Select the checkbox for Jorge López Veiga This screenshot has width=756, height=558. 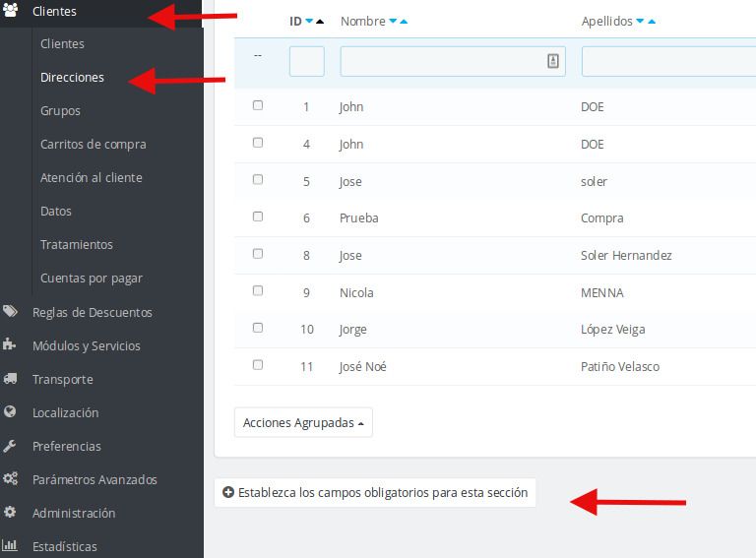(x=258, y=328)
